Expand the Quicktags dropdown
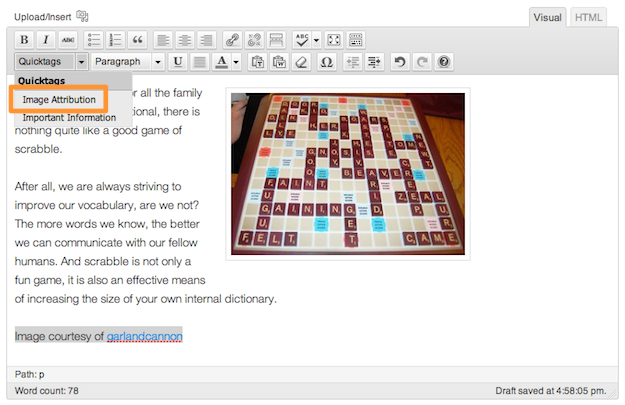 pos(81,62)
